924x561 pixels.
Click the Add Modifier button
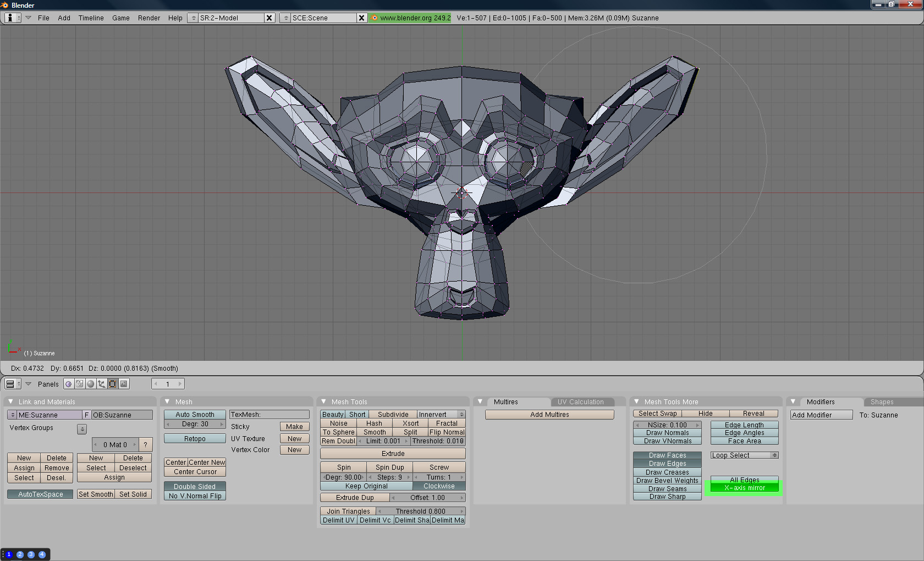click(x=822, y=415)
